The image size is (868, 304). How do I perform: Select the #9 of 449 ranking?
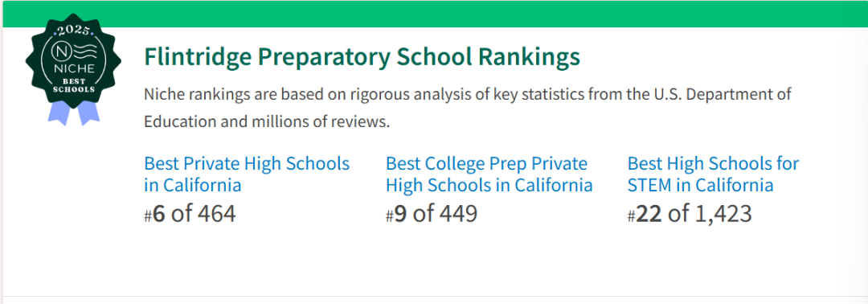click(432, 214)
